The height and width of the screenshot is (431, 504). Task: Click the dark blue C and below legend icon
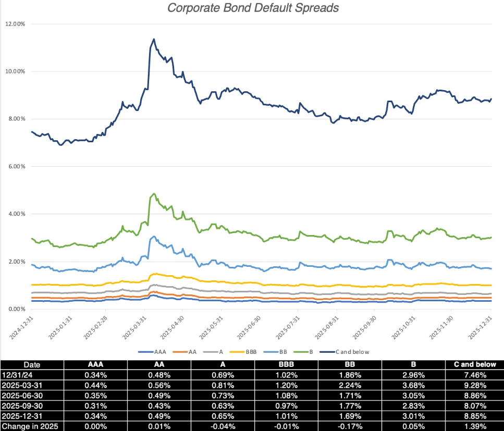coord(326,351)
